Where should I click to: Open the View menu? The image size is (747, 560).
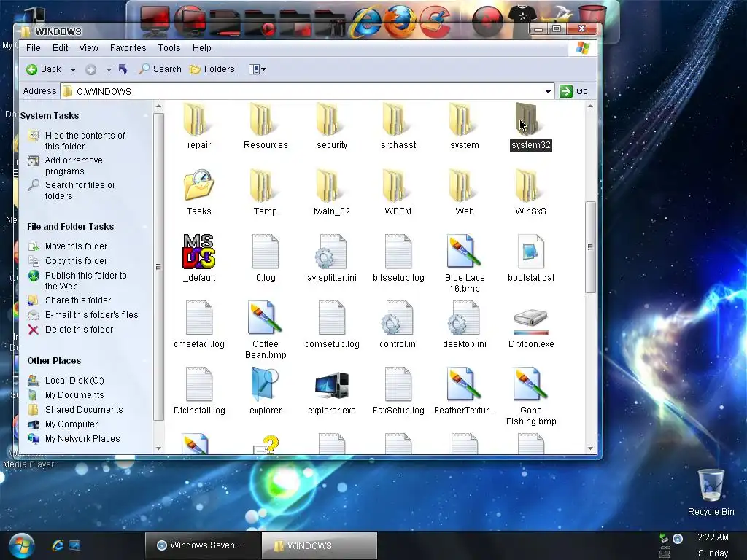[x=88, y=48]
